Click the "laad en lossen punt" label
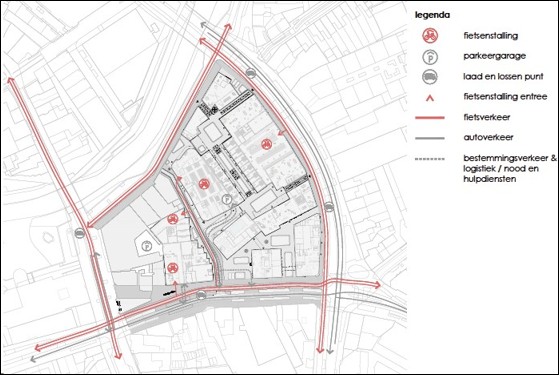This screenshot has height=375, width=559. click(503, 76)
